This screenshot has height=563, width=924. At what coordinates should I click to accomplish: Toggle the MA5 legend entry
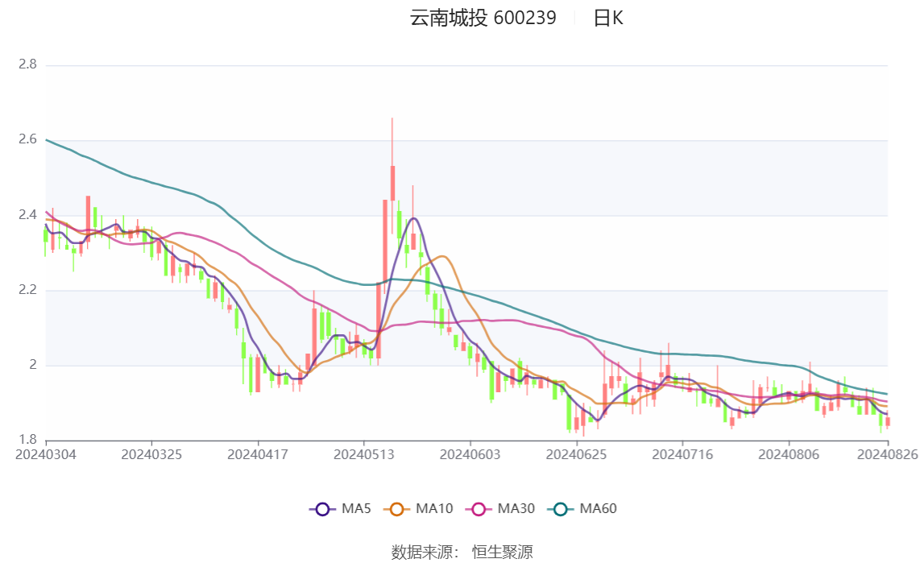[340, 509]
